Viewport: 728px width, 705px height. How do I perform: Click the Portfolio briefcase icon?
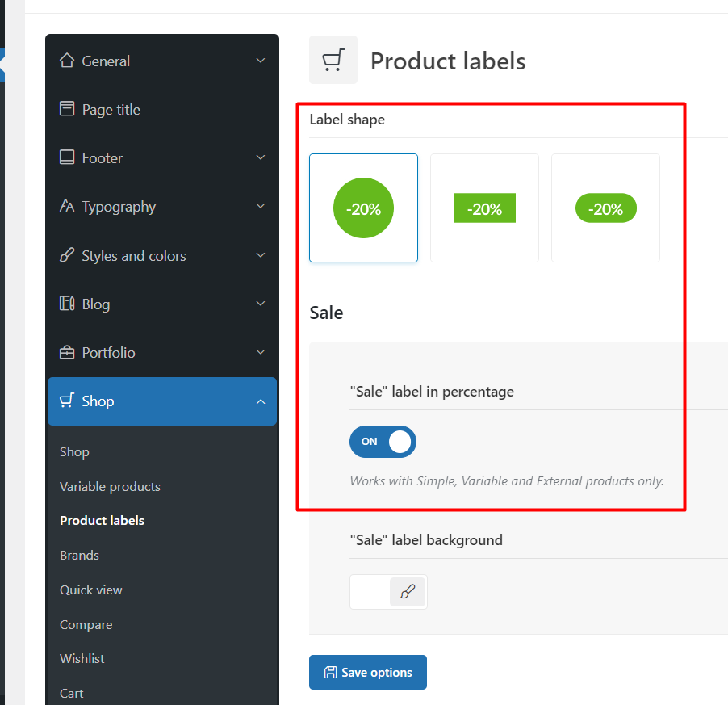point(67,352)
